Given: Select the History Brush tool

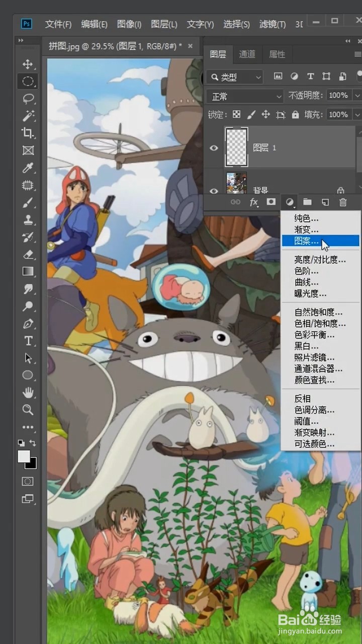Looking at the screenshot, I should pos(28,237).
